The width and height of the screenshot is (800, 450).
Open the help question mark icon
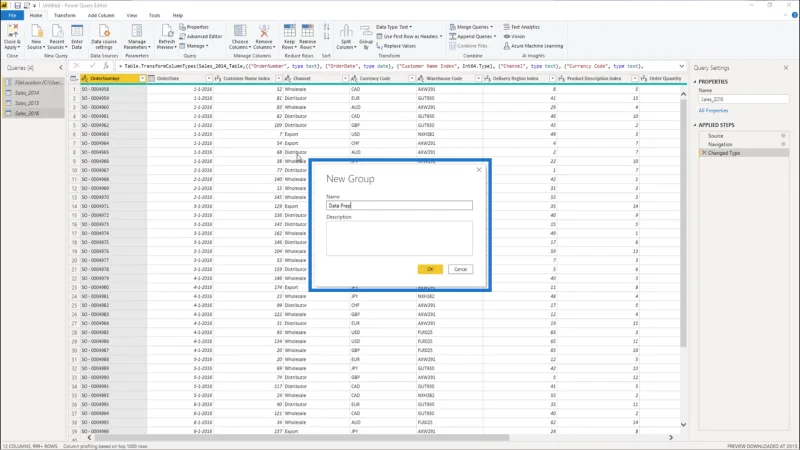pyautogui.click(x=795, y=15)
